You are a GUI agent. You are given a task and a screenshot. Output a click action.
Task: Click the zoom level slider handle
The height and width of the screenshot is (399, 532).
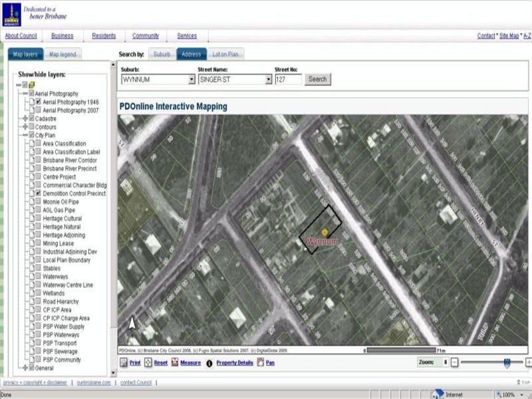tap(507, 362)
